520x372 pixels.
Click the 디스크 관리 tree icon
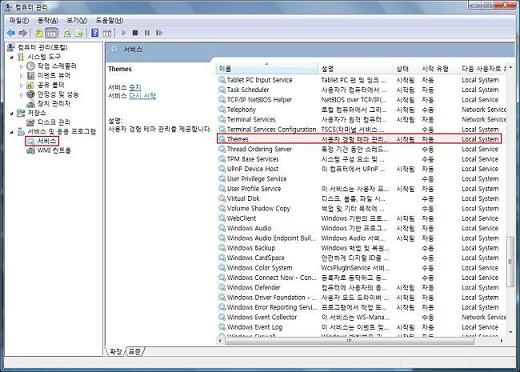click(x=31, y=122)
